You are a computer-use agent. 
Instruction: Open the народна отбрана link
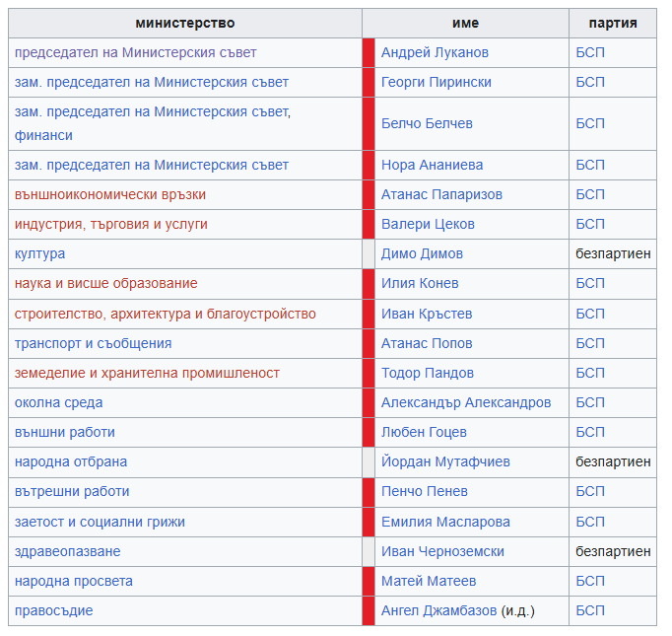point(71,461)
